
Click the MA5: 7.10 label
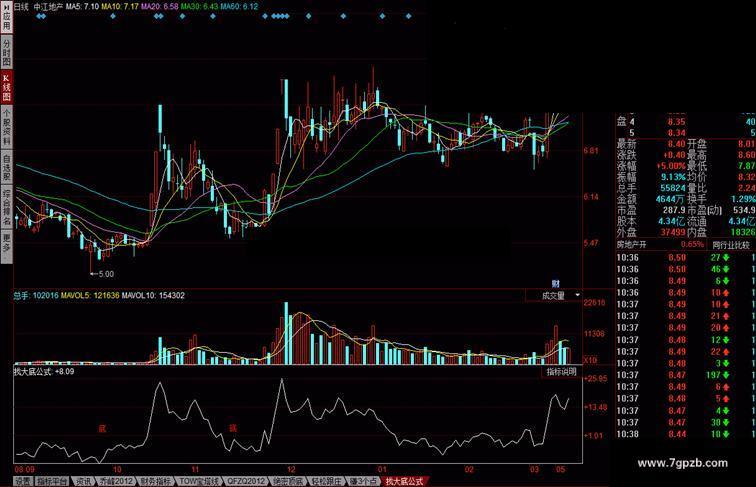(82, 7)
